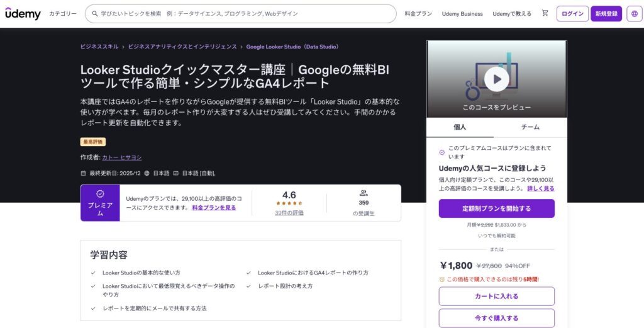Play the course preview video
Image resolution: width=644 pixels, height=328 pixels.
pos(496,79)
